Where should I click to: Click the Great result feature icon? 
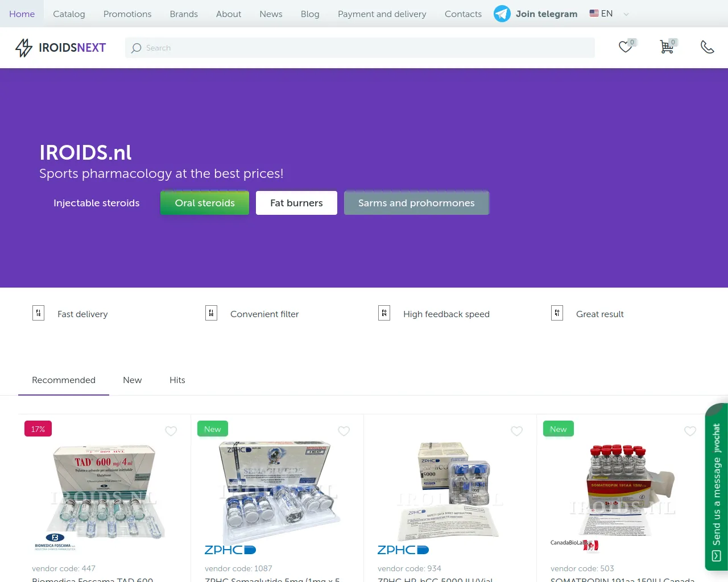tap(557, 313)
